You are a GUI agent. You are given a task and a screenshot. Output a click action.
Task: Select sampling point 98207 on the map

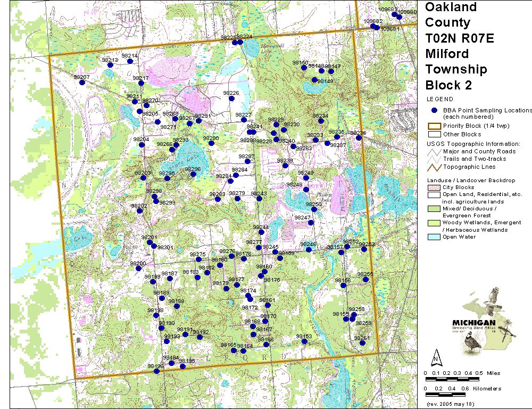pos(82,83)
